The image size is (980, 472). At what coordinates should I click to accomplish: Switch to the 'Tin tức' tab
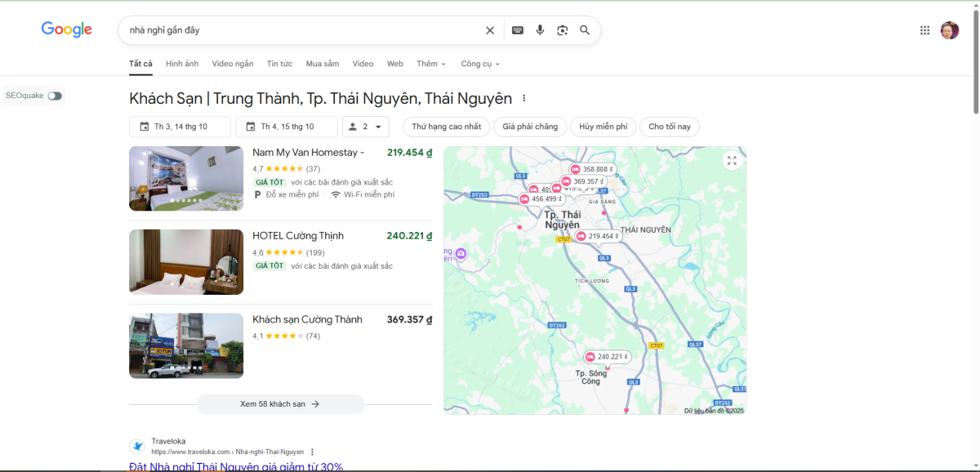279,64
